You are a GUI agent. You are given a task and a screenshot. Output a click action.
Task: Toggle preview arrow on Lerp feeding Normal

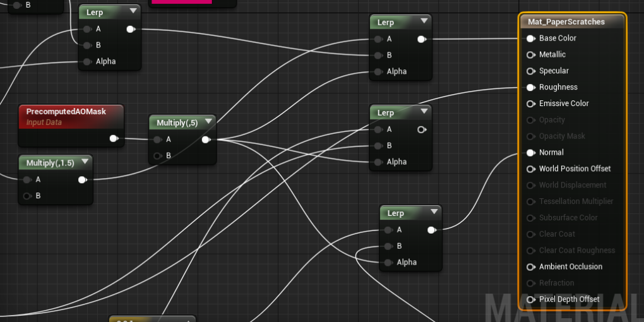pos(434,212)
